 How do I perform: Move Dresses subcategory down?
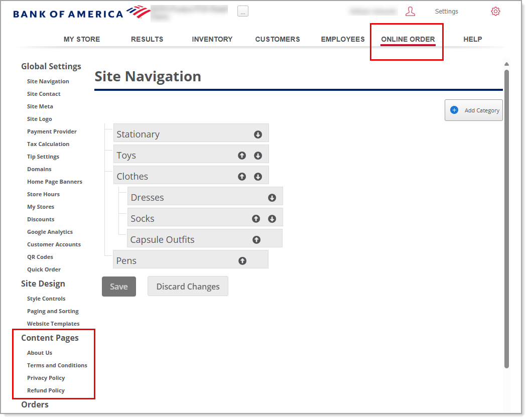(x=272, y=198)
